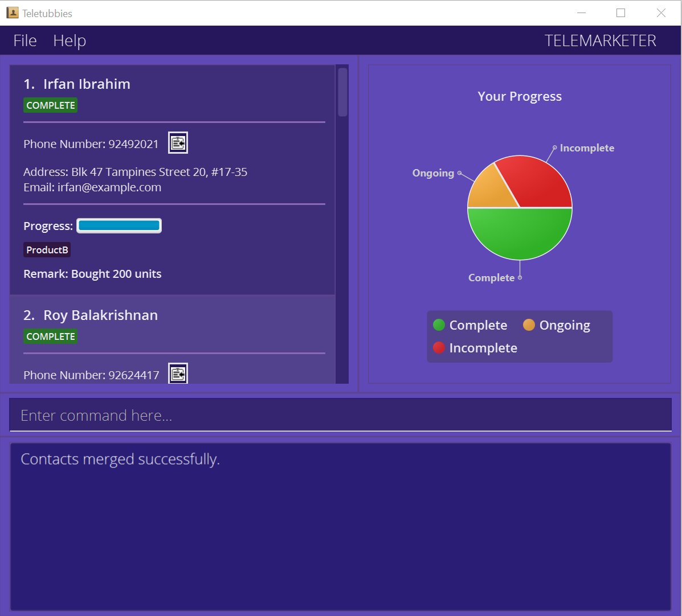The height and width of the screenshot is (616, 682).
Task: Click the Teletubbies app icon in title bar
Action: point(12,13)
